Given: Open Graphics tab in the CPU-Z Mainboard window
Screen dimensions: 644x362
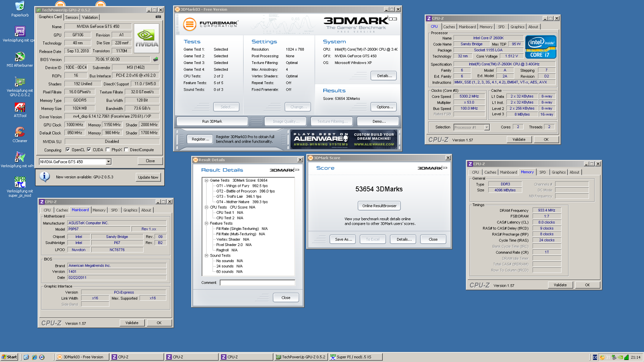Looking at the screenshot, I should tap(130, 210).
